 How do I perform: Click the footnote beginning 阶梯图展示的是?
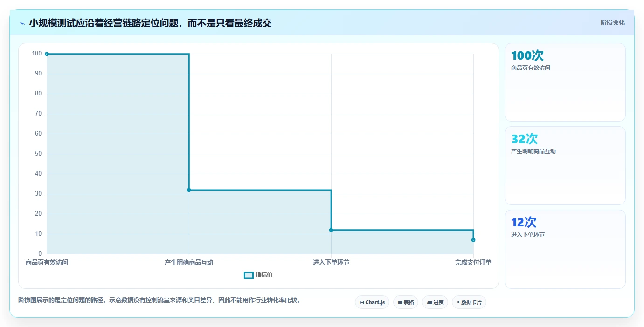[159, 300]
